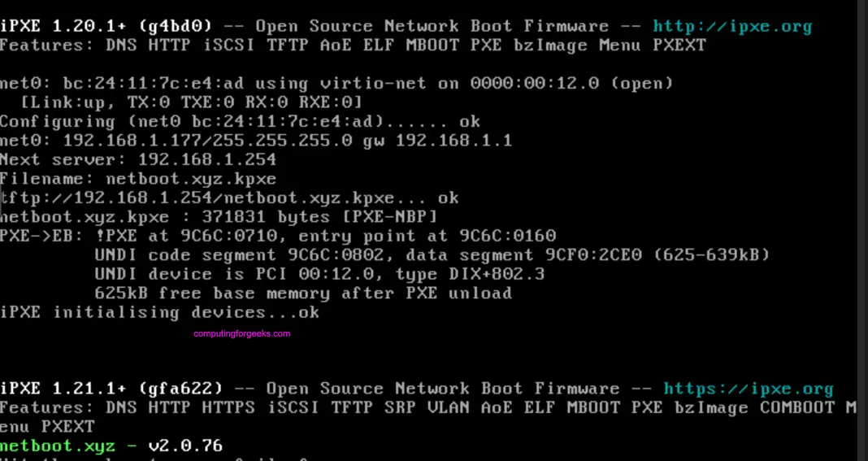Click the Filename: netboot.xyz.kpxe line
Image resolution: width=868 pixels, height=461 pixels.
(138, 179)
